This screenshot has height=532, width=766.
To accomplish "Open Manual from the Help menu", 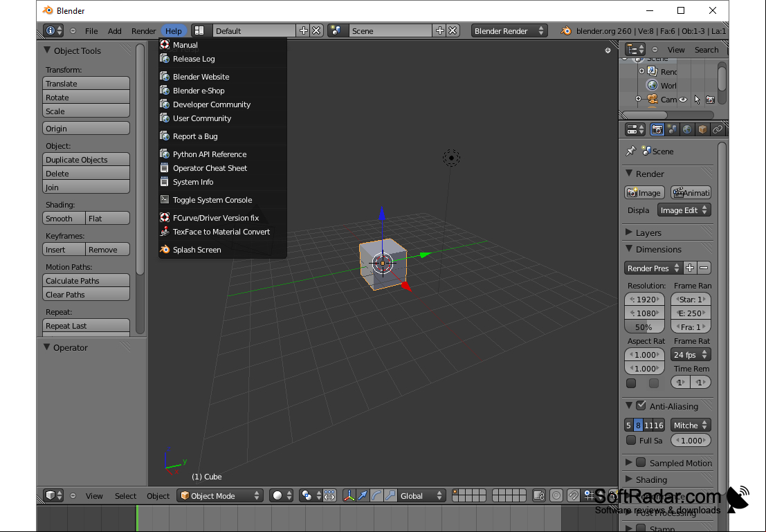I will (223, 45).
